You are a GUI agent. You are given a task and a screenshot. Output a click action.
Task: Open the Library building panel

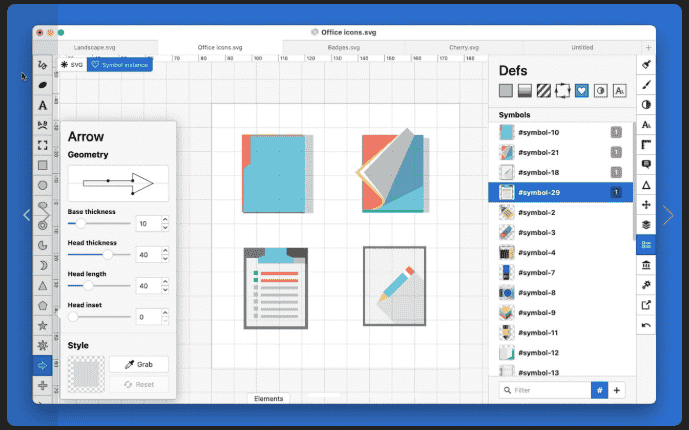pyautogui.click(x=646, y=265)
